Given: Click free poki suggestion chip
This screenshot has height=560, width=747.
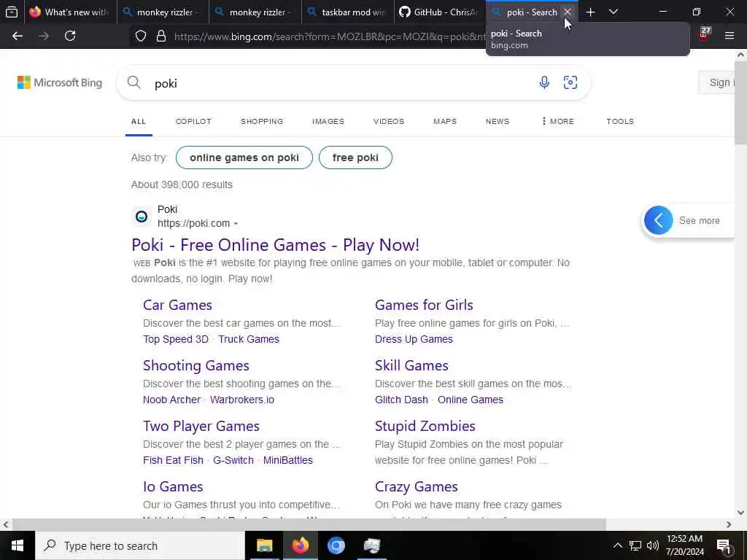Looking at the screenshot, I should click(x=355, y=157).
